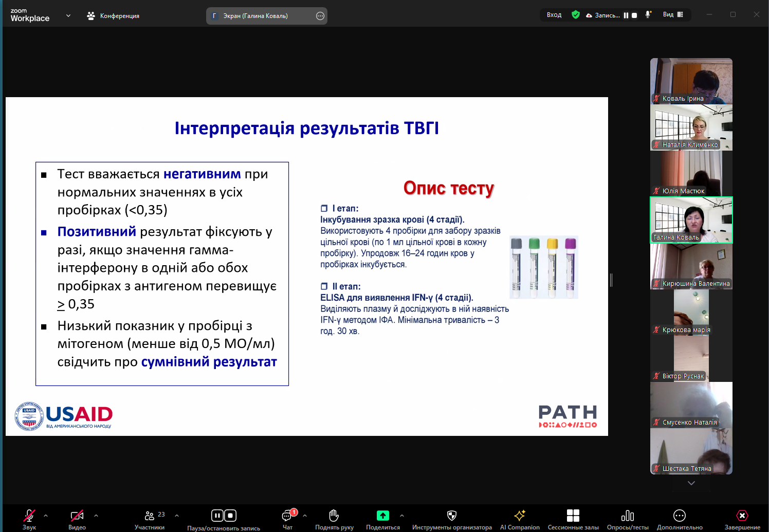Switch to the Конференция tab
This screenshot has height=532, width=769.
pyautogui.click(x=113, y=16)
